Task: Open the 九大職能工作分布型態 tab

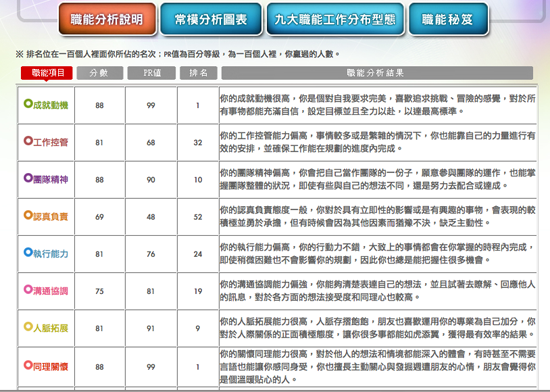Action: click(335, 19)
